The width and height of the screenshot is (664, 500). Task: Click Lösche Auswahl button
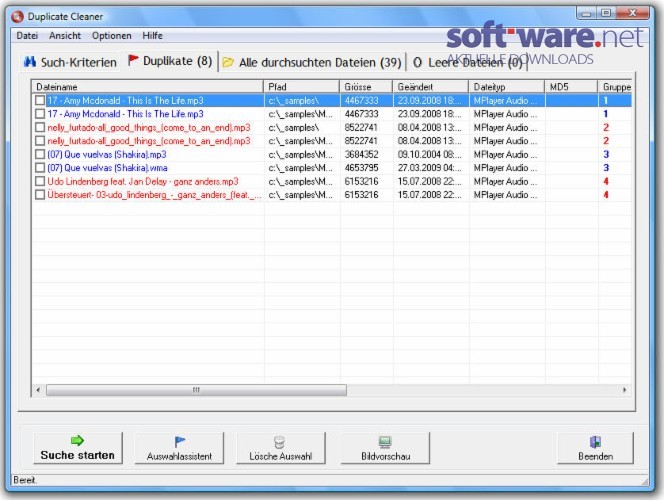click(x=281, y=448)
